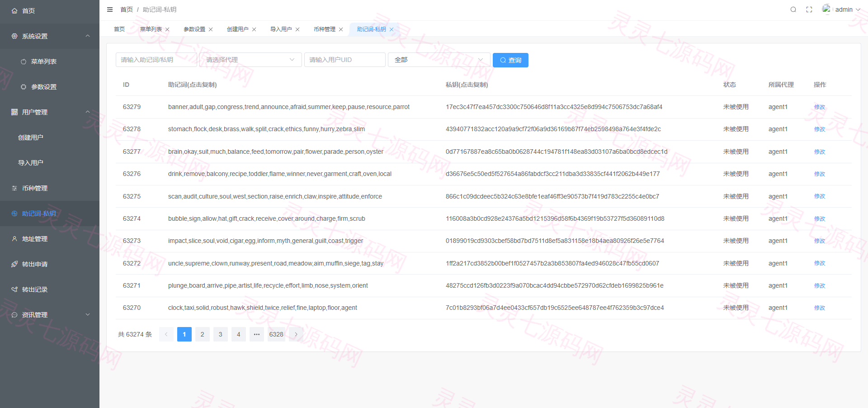Image resolution: width=868 pixels, height=408 pixels.
Task: Click the 查询 search button
Action: point(510,60)
